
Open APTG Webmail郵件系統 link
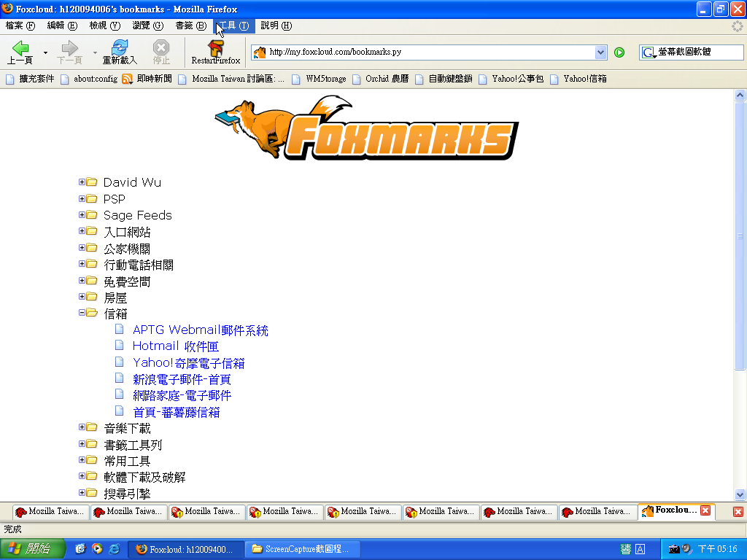pos(200,330)
